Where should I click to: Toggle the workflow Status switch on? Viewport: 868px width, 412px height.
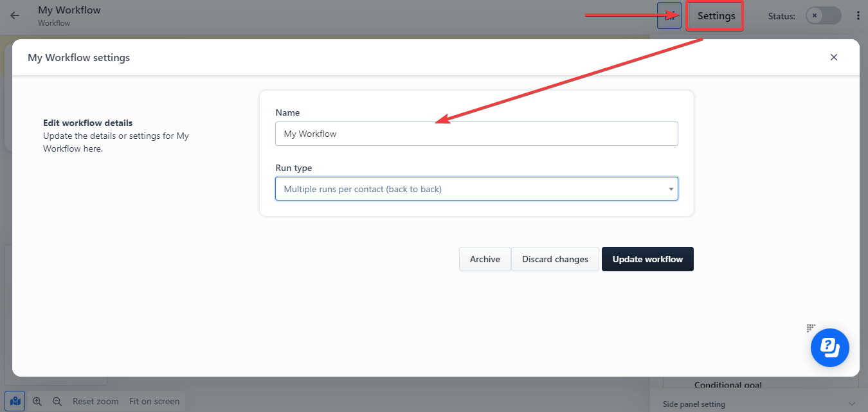click(823, 15)
